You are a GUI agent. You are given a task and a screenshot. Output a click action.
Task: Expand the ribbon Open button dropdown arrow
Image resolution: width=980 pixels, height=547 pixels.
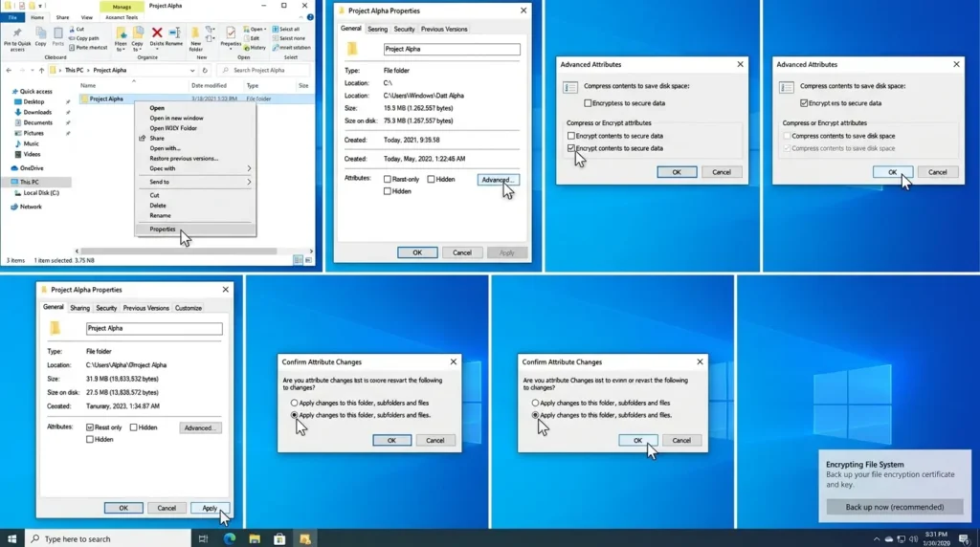coord(266,30)
